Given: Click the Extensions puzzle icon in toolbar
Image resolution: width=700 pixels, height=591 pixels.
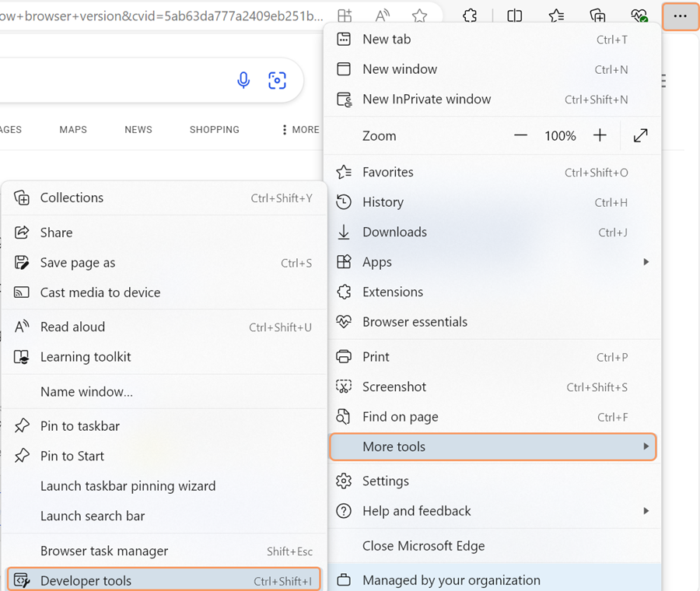Looking at the screenshot, I should [x=470, y=16].
